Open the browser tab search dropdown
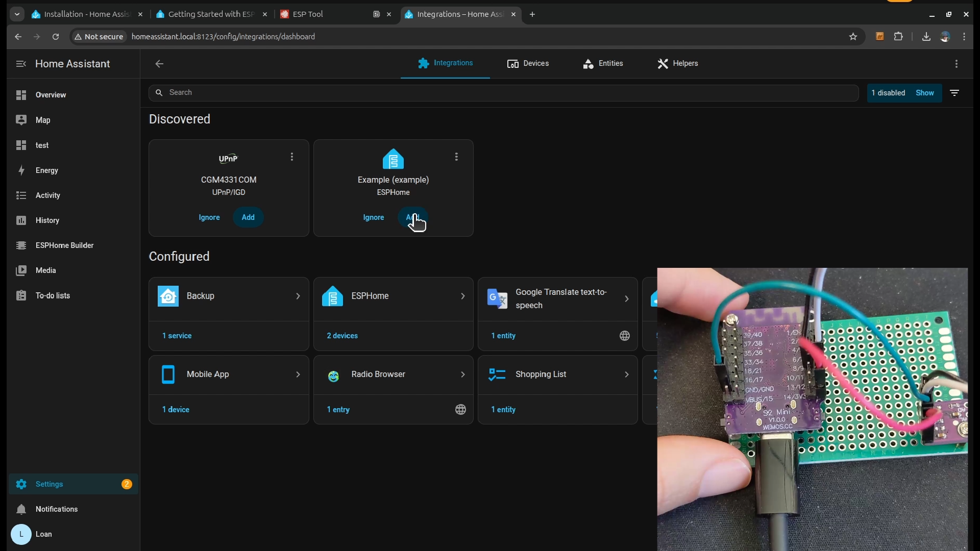The height and width of the screenshot is (551, 980). (17, 14)
